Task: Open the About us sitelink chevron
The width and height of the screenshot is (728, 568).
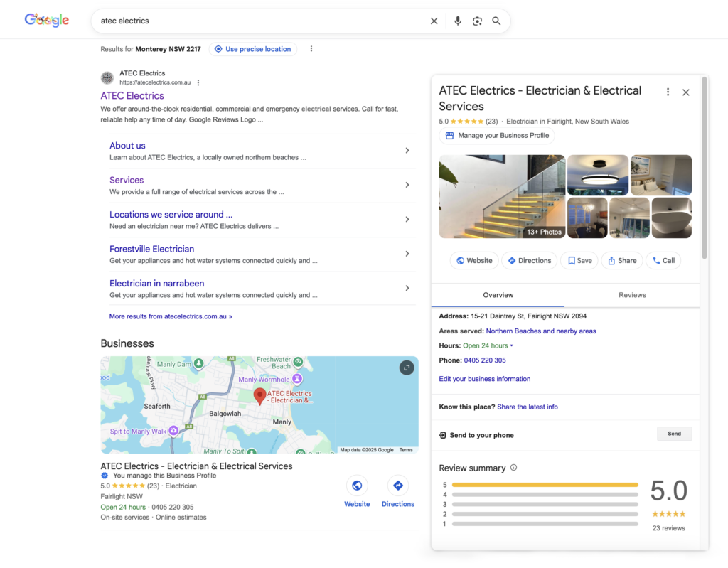Action: click(x=408, y=151)
